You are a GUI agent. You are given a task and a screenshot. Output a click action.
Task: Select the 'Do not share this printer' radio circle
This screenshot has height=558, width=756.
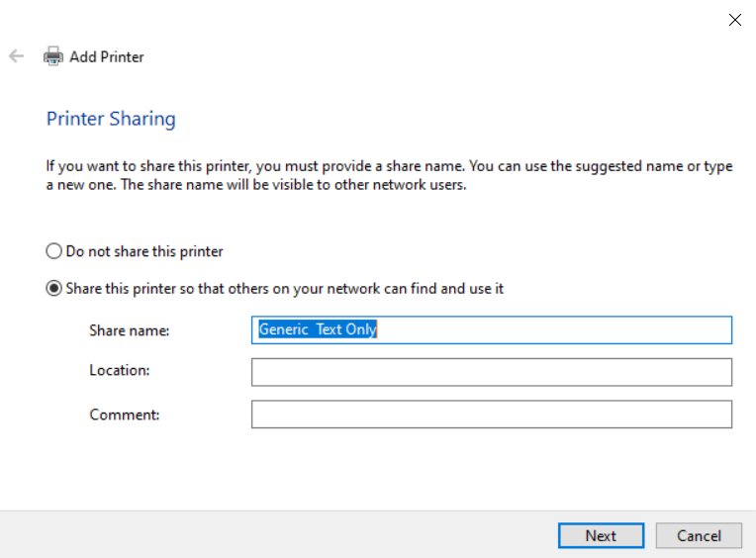[54, 251]
